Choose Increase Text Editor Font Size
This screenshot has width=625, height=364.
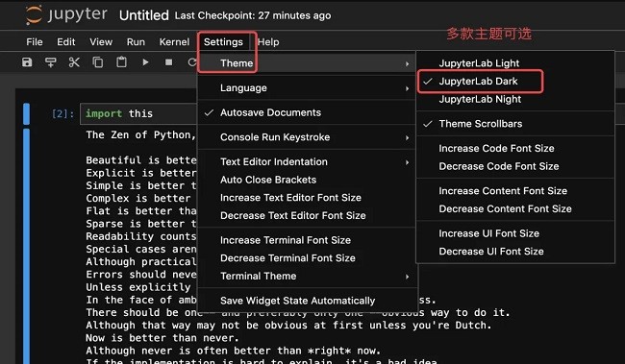click(307, 198)
